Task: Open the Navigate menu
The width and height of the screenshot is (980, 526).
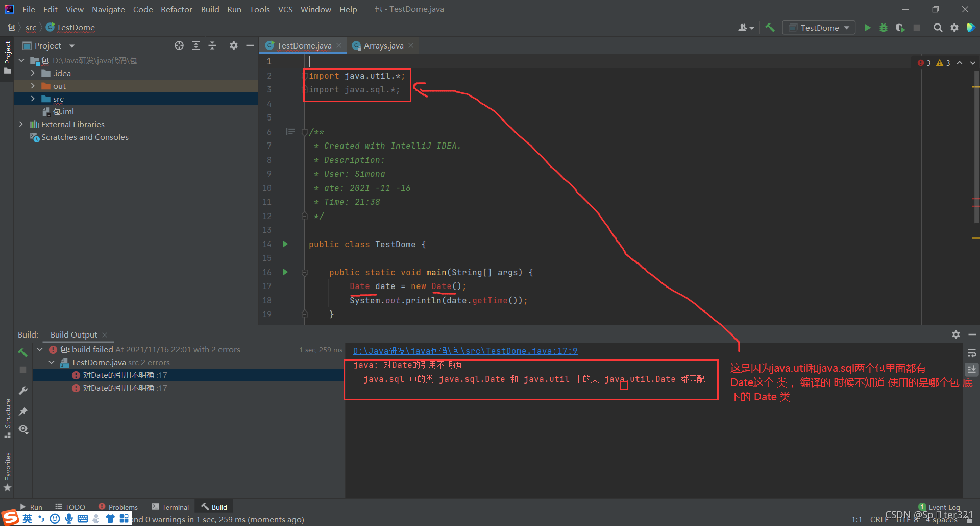Action: (x=108, y=9)
